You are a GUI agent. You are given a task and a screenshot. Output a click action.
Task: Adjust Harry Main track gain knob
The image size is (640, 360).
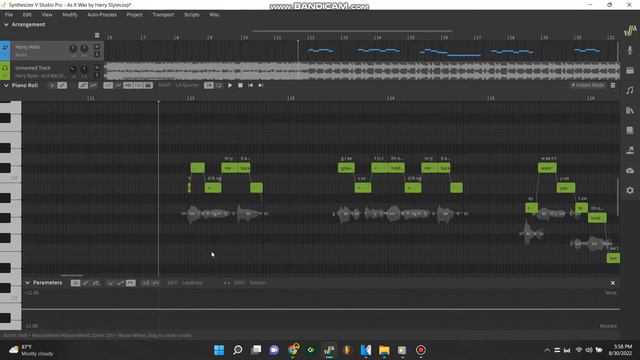click(73, 48)
